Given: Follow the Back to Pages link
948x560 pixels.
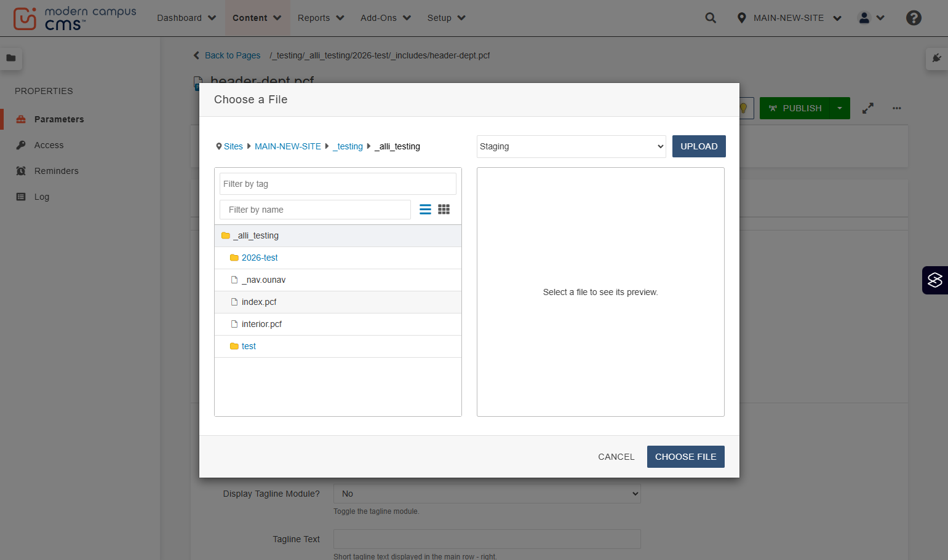Looking at the screenshot, I should [232, 55].
